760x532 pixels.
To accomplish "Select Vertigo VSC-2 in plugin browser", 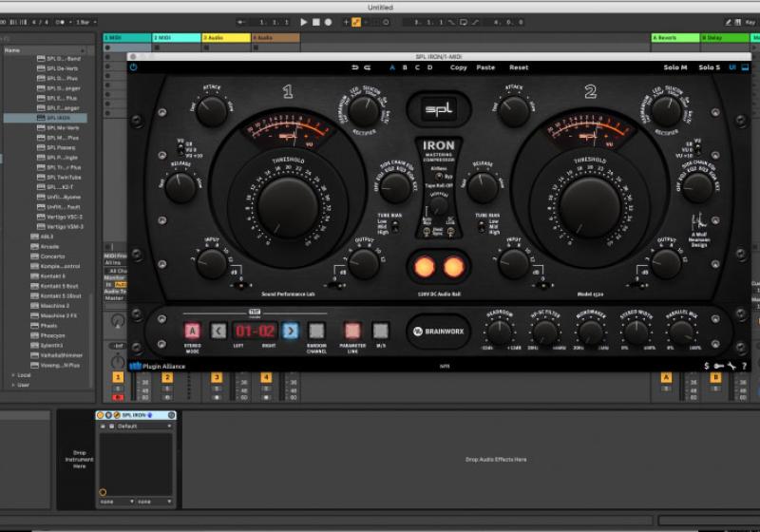I will (x=60, y=217).
